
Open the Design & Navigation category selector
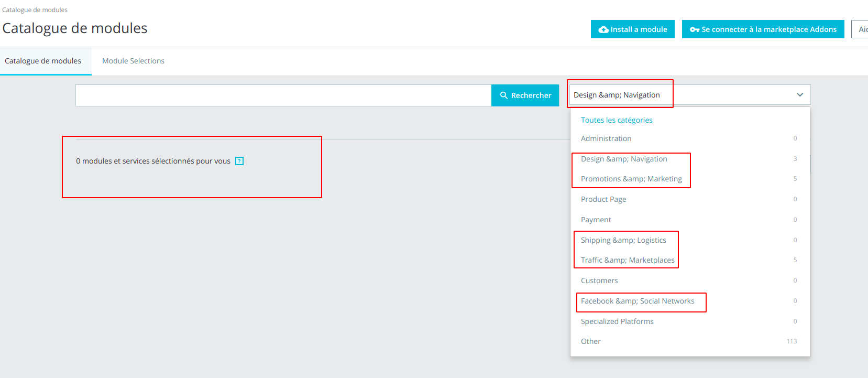[x=690, y=95]
